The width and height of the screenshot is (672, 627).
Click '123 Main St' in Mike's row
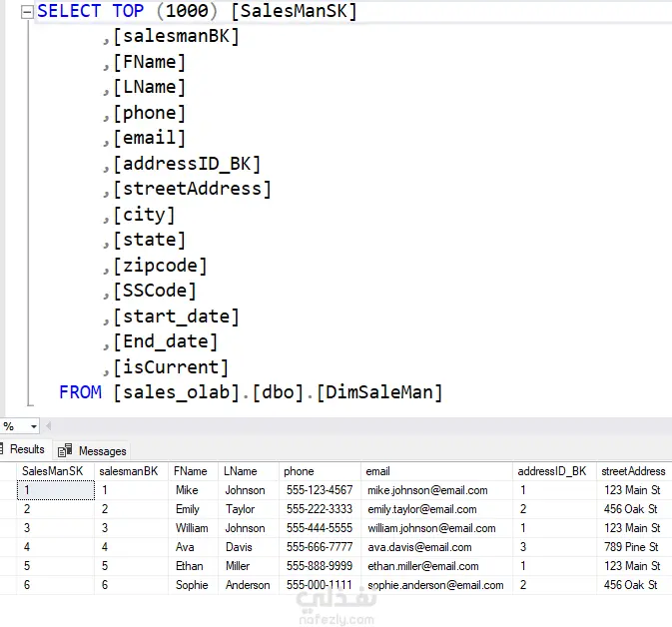point(632,490)
